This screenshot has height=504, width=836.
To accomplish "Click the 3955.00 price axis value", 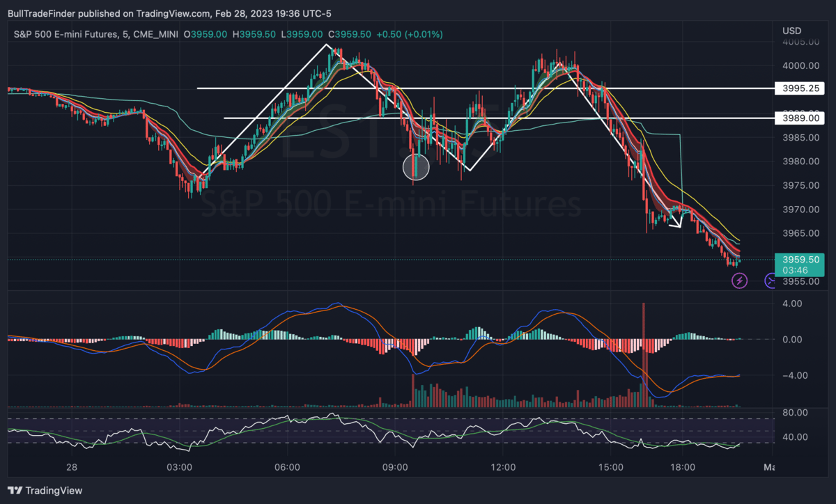I will (800, 281).
